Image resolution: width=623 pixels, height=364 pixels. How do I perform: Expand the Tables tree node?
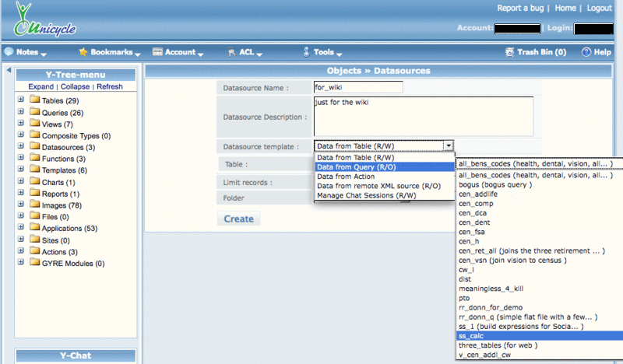coord(21,101)
